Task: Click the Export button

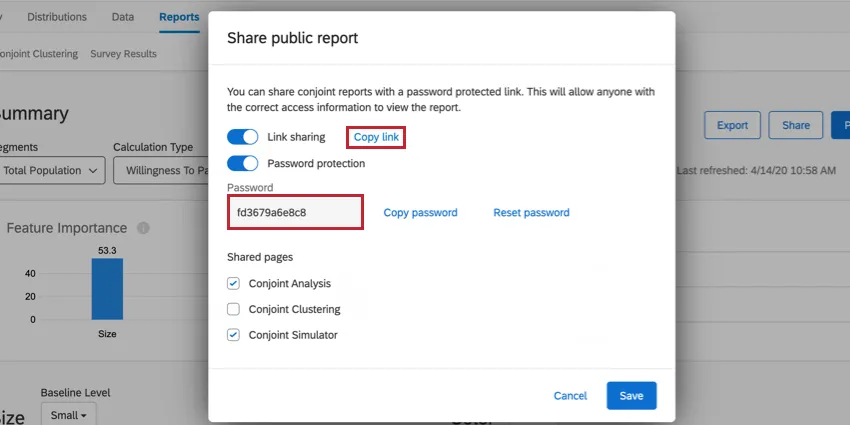Action: [732, 125]
